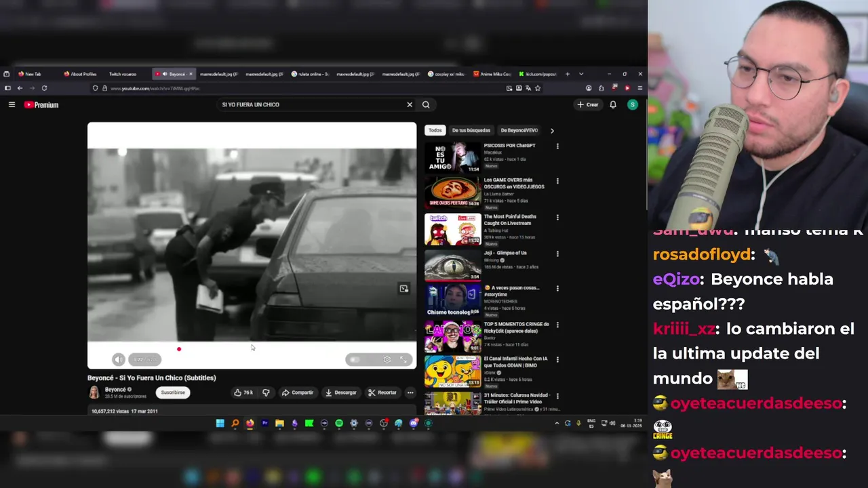
Task: Click the Recortar clip button
Action: [382, 392]
